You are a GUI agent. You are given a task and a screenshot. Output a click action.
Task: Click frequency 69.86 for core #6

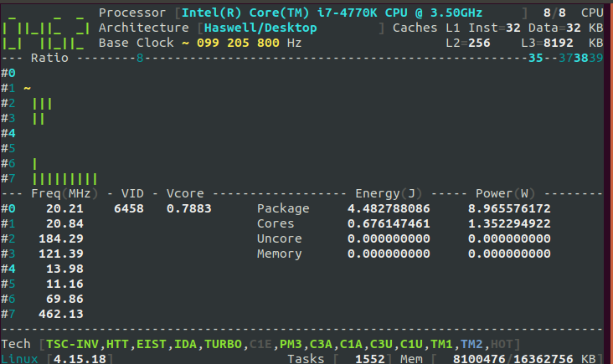[x=64, y=300]
